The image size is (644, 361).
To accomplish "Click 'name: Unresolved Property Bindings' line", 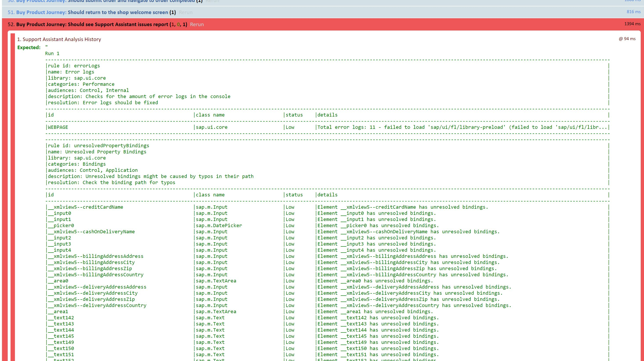I will click(97, 152).
